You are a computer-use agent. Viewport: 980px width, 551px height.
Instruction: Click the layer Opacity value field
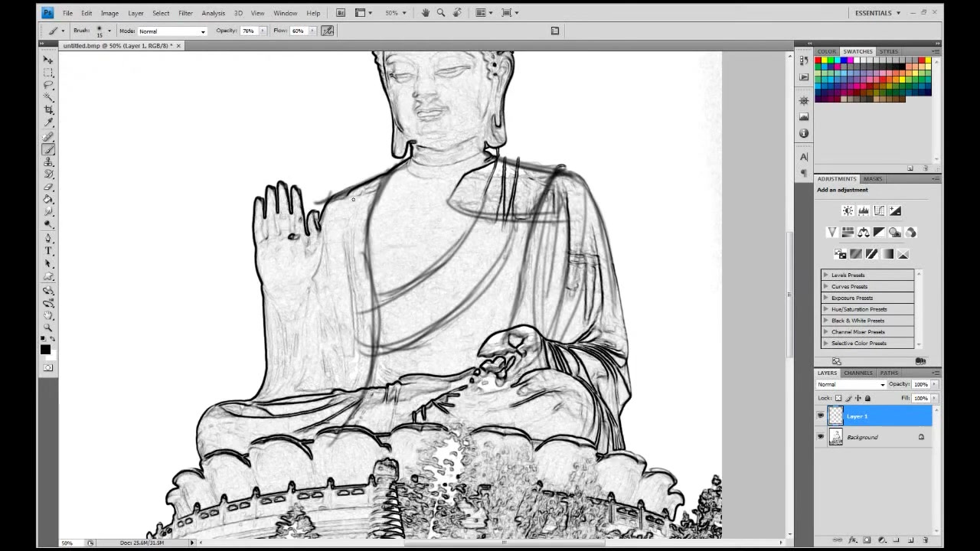point(920,384)
